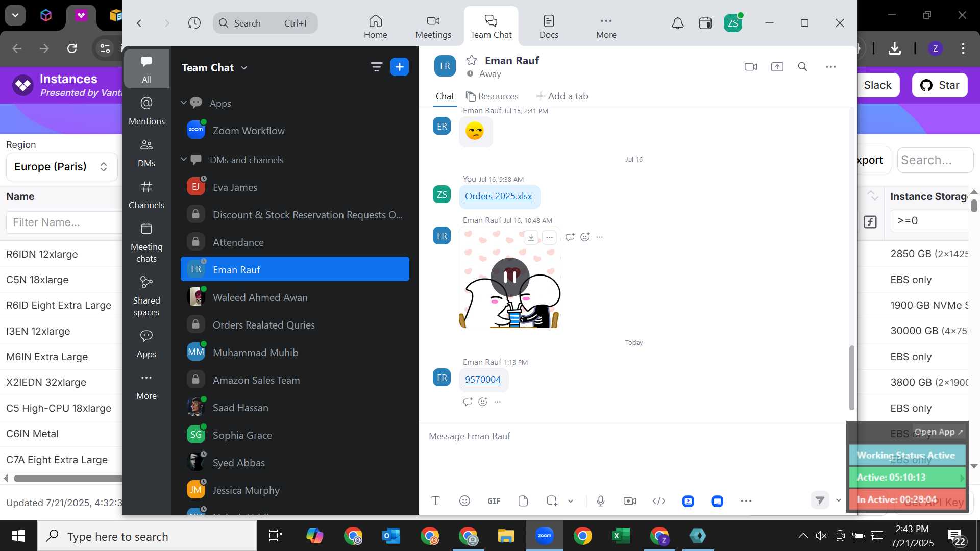Image resolution: width=980 pixels, height=551 pixels.
Task: Click Add a tab in chat
Action: 562,96
